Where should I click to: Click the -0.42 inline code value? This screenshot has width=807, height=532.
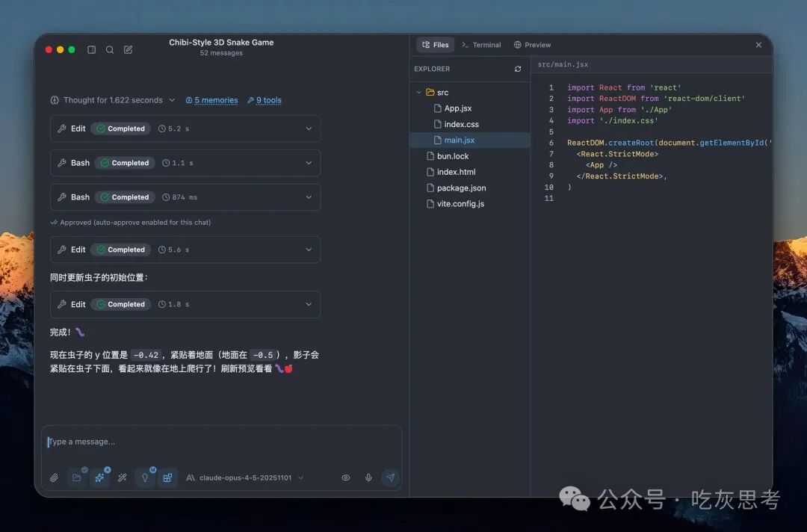[x=146, y=356]
